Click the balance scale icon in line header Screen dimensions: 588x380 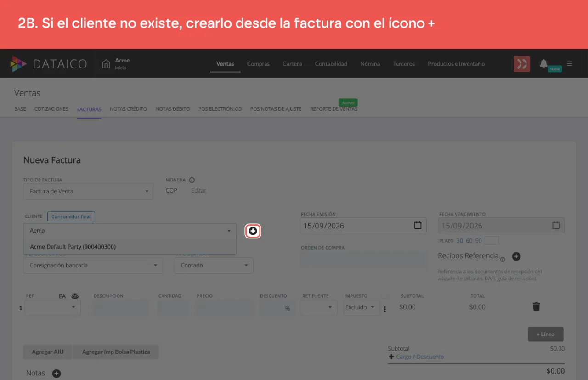point(75,296)
